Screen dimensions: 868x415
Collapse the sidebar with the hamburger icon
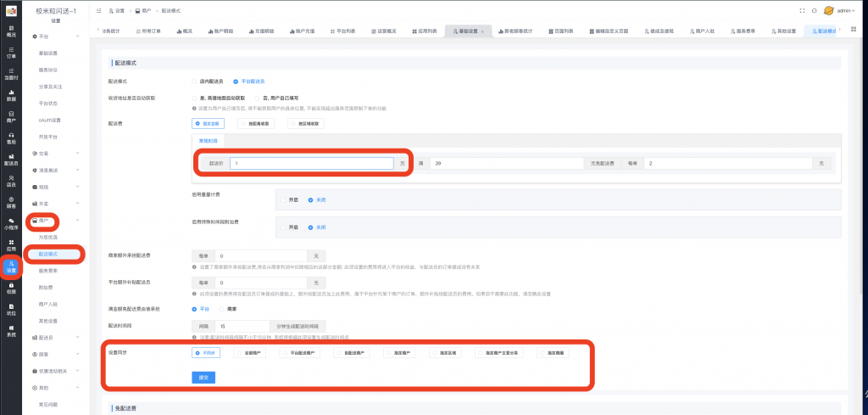click(x=98, y=10)
